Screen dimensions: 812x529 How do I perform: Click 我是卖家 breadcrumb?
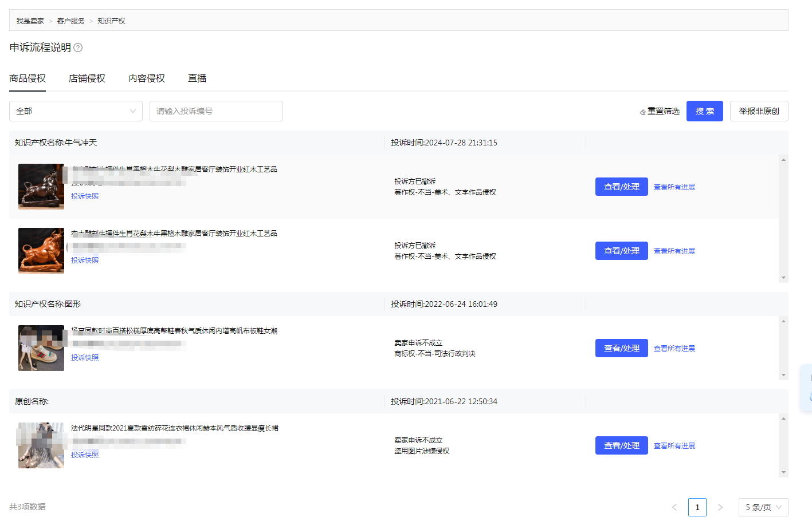[x=30, y=21]
